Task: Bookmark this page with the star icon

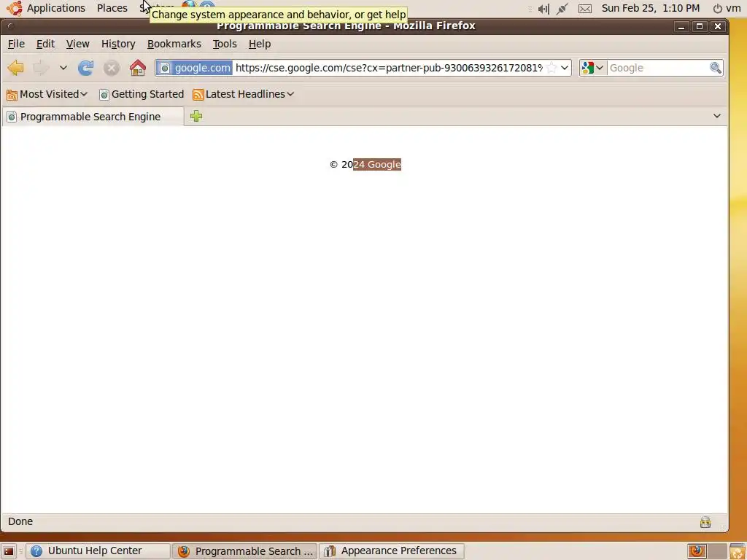Action: point(551,68)
